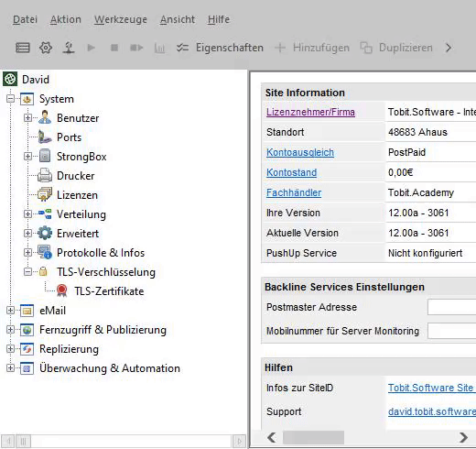Open the Hilfe menu
The width and height of the screenshot is (476, 449).
[x=219, y=19]
